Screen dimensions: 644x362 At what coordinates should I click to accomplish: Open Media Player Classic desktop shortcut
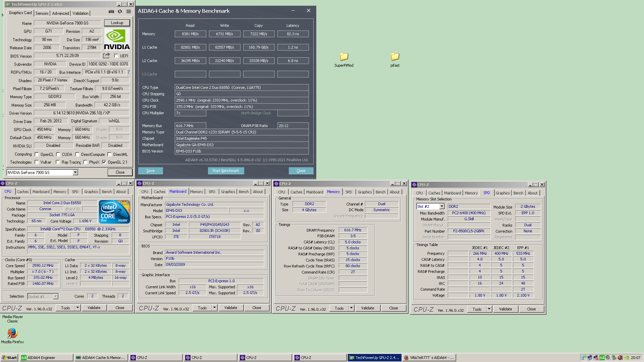coord(12,319)
